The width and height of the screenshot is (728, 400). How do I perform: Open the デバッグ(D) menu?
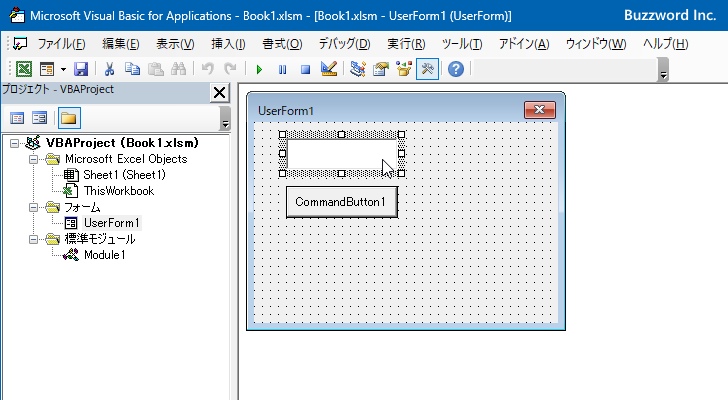pyautogui.click(x=344, y=44)
